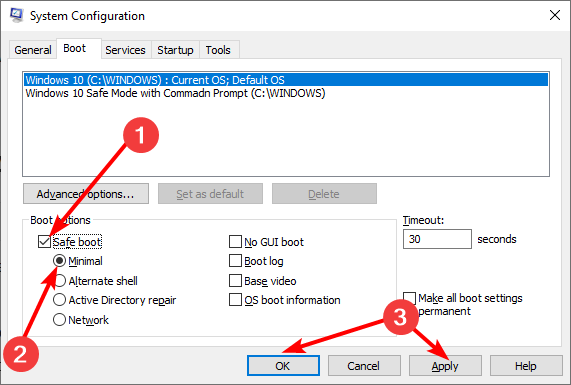Open Advanced options dialog

[86, 194]
